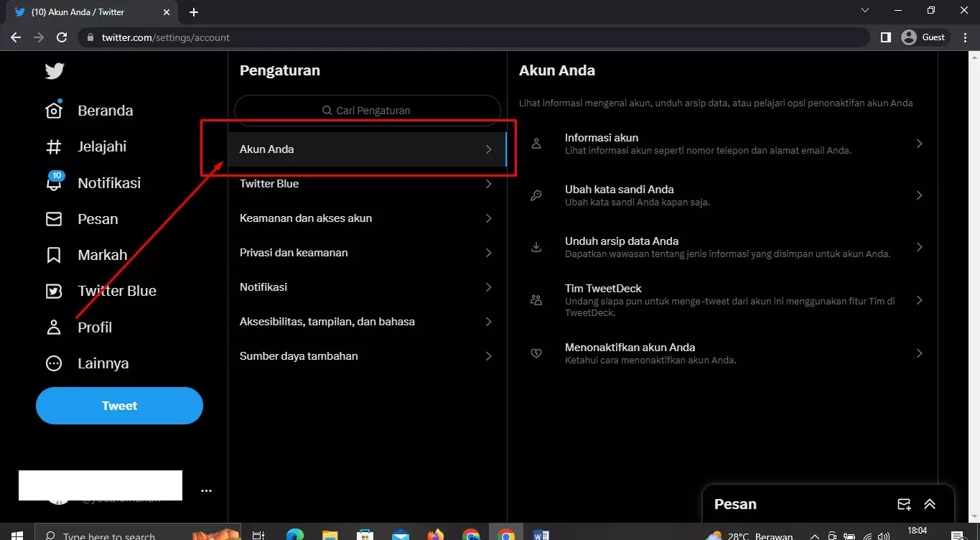Open the Profil person icon
The width and height of the screenshot is (980, 540).
[x=54, y=327]
